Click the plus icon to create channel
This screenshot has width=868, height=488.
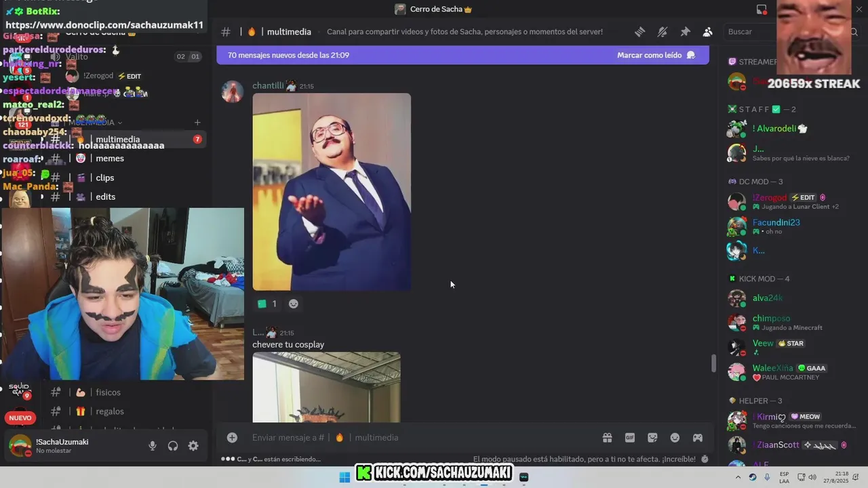pyautogui.click(x=197, y=123)
